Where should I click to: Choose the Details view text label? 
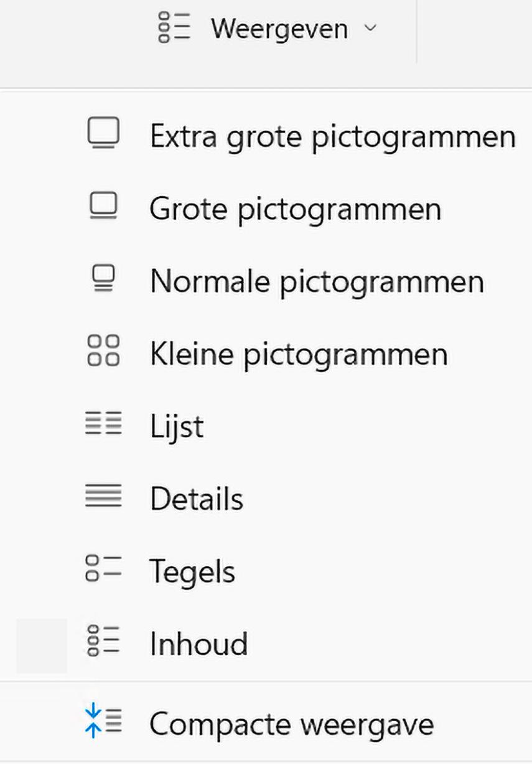pyautogui.click(x=196, y=499)
